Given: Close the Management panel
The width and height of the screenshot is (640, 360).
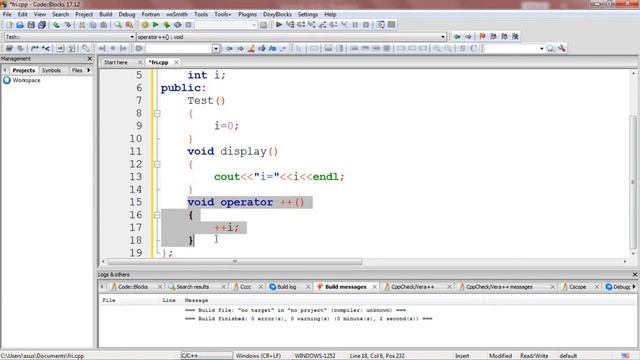Looking at the screenshot, I should [x=90, y=59].
